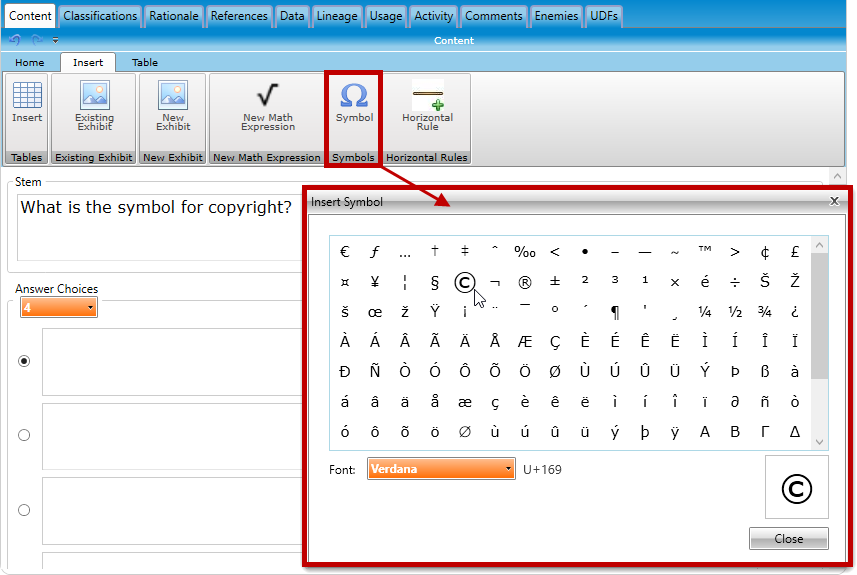The width and height of the screenshot is (857, 575).
Task: Expand the answer choices count dropdown
Action: (59, 308)
